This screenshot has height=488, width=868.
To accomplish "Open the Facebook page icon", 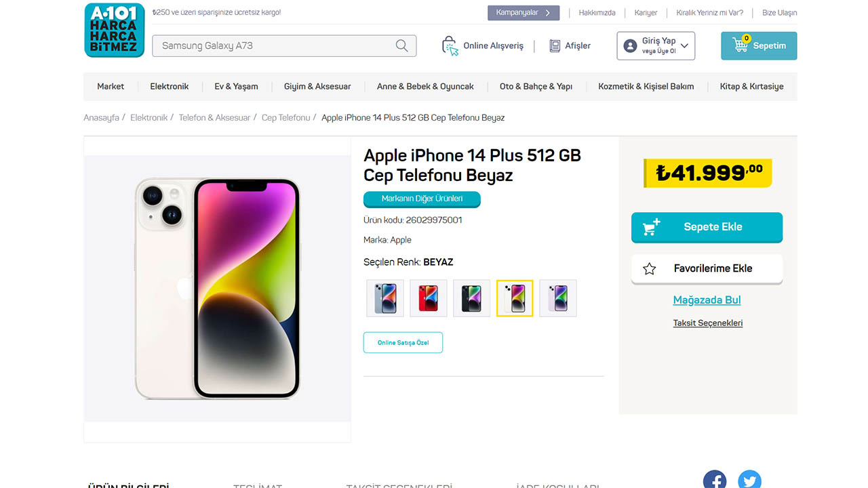I will (714, 479).
